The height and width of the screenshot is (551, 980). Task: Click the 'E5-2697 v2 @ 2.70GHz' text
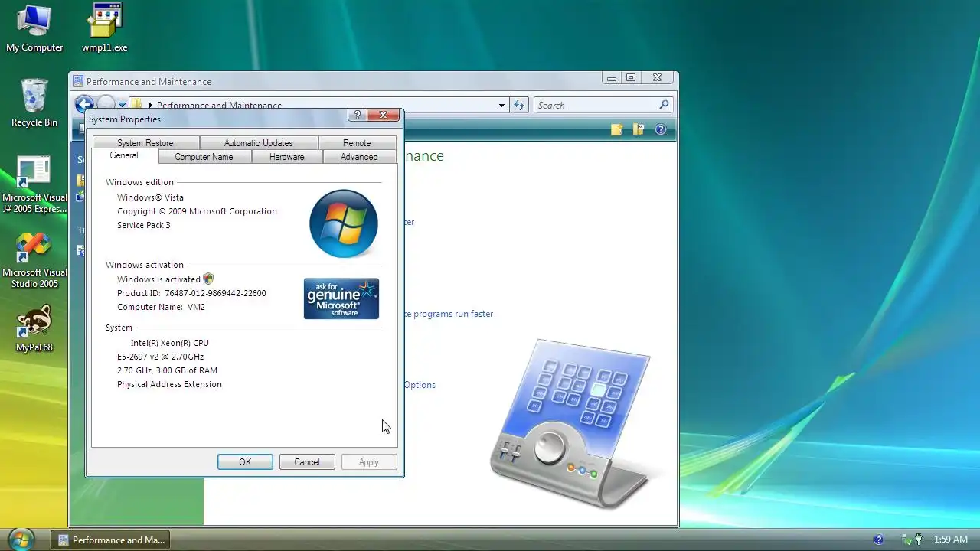[160, 357]
